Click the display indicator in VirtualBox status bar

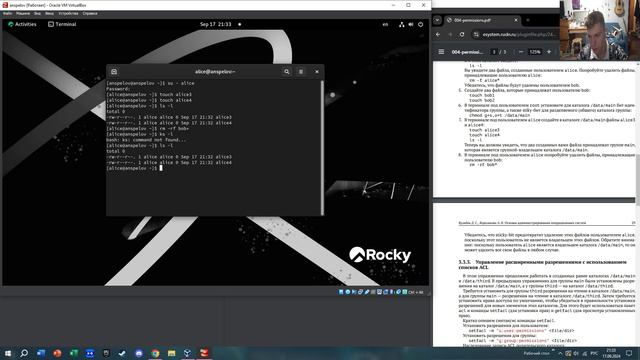click(379, 292)
